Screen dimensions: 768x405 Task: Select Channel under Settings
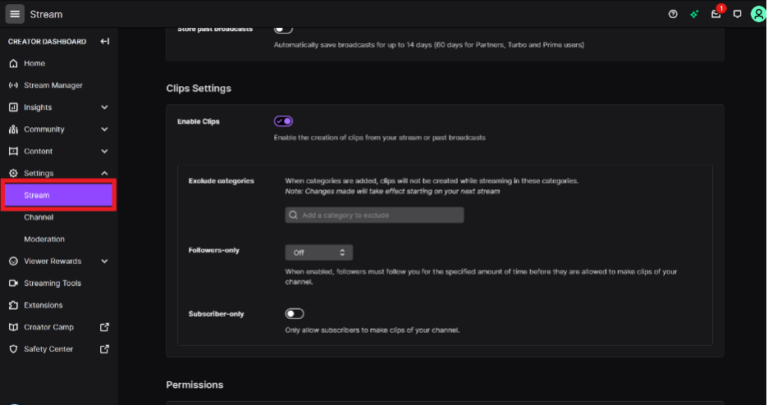39,217
